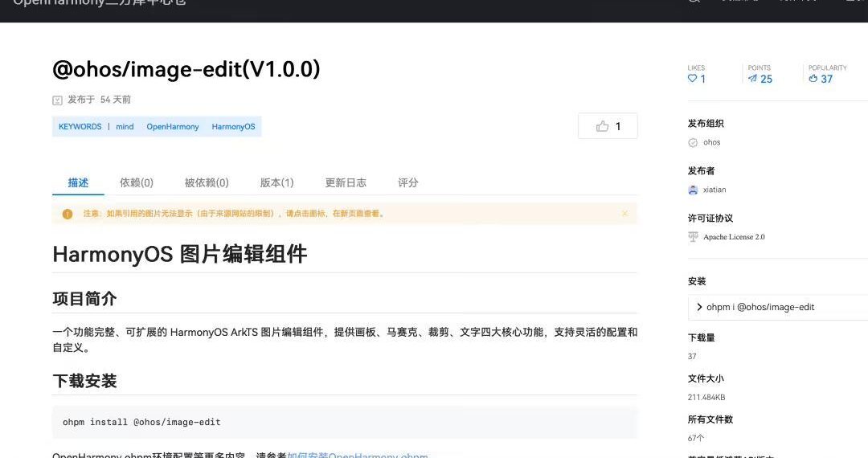
Task: Click the mind keyword tag
Action: (x=125, y=127)
